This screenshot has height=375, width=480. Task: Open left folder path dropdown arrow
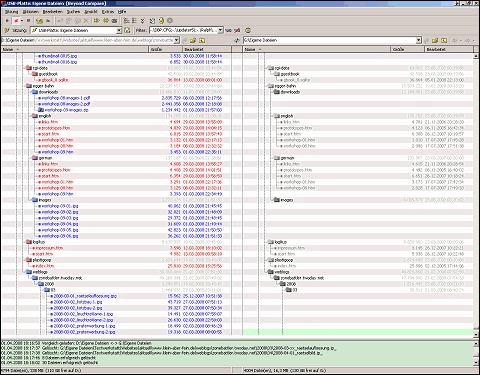[x=177, y=40]
